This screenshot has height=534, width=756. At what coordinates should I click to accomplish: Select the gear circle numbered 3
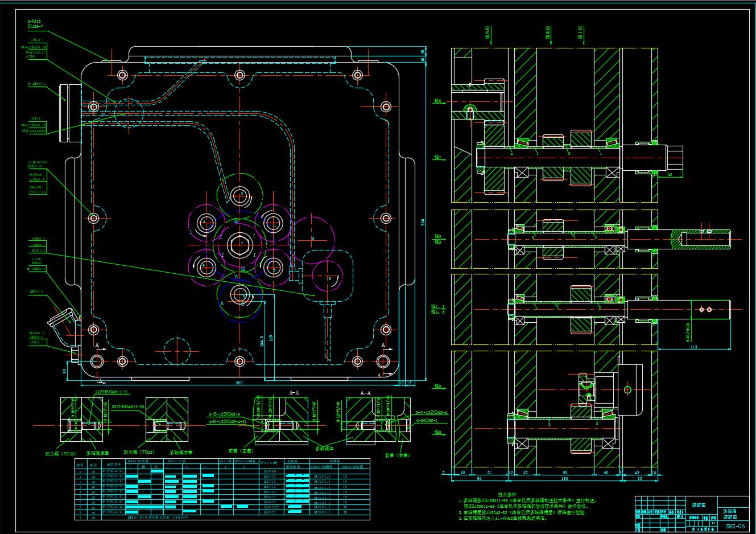click(205, 223)
